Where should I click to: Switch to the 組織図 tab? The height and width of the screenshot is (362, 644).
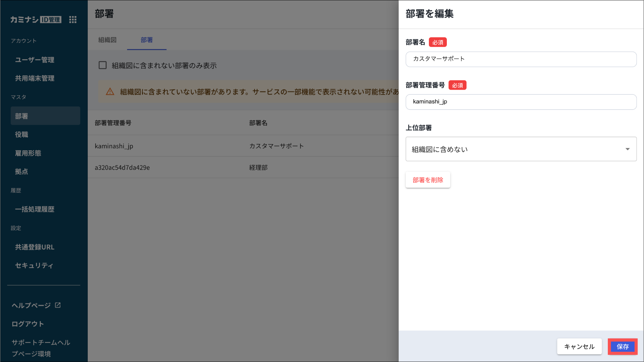(x=107, y=40)
